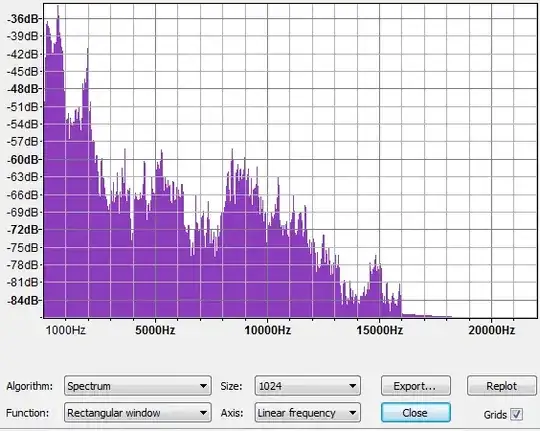Click the -36dB axis label
The width and height of the screenshot is (540, 431).
[22, 19]
